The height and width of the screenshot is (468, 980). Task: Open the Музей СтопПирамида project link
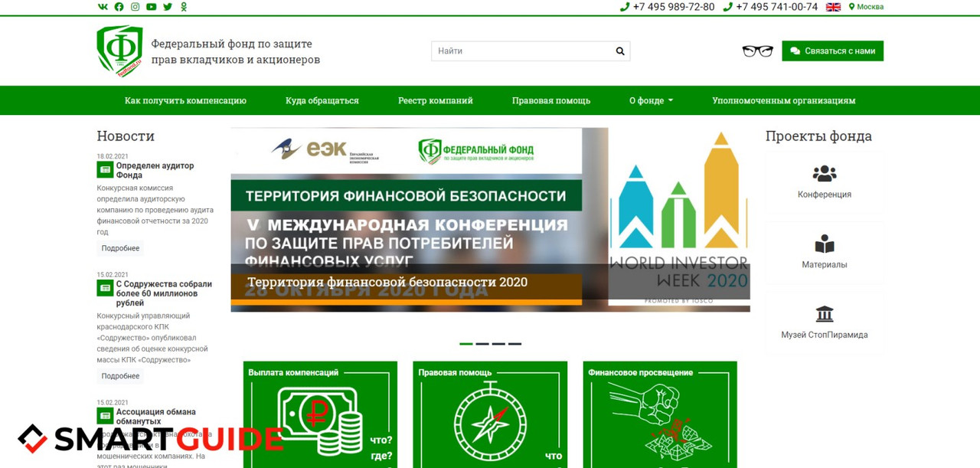pyautogui.click(x=825, y=335)
